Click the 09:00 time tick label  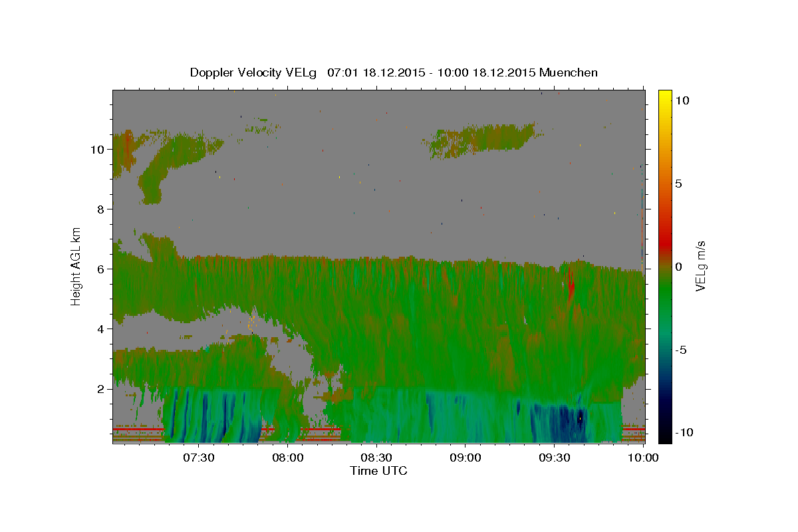466,458
